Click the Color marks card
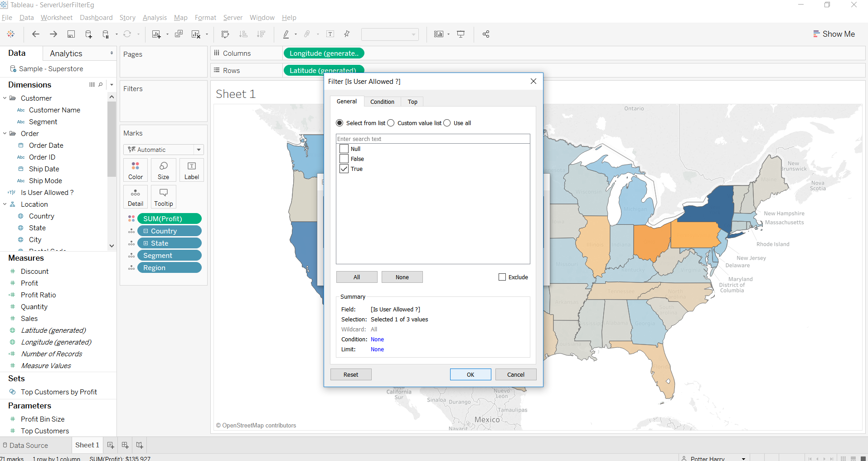This screenshot has height=461, width=868. [x=136, y=170]
